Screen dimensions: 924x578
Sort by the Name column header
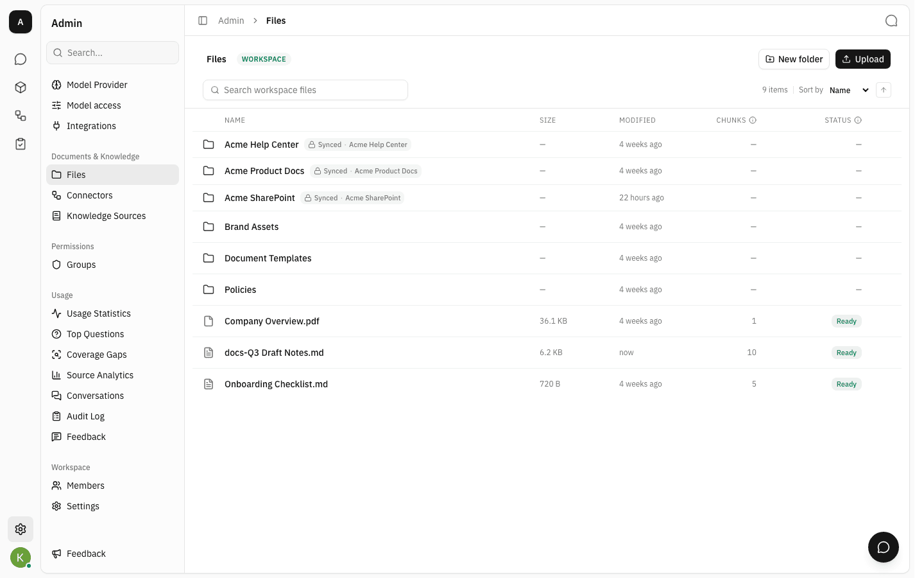[x=235, y=120]
